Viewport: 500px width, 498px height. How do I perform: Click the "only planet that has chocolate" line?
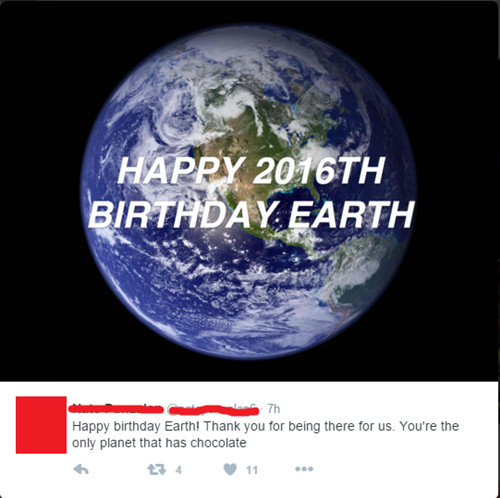click(x=159, y=443)
